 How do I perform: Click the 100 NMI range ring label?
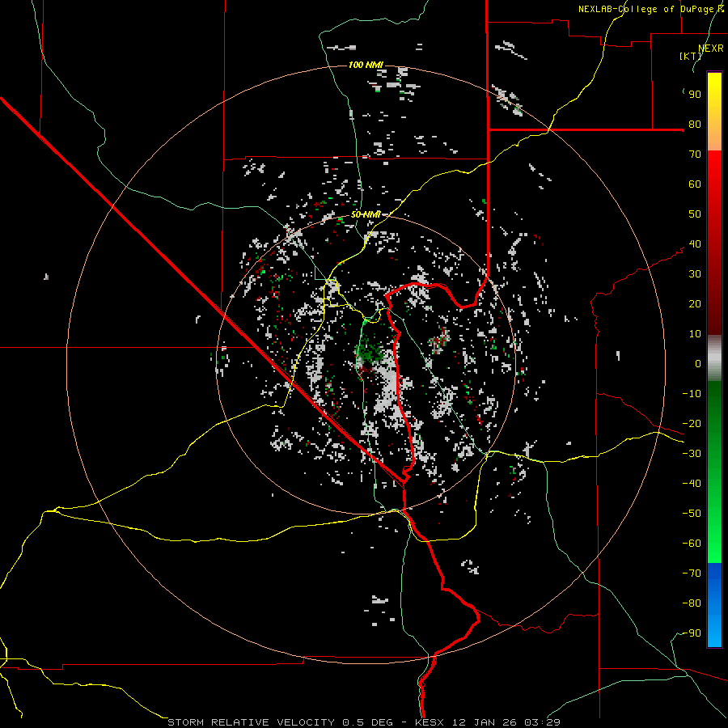point(366,65)
